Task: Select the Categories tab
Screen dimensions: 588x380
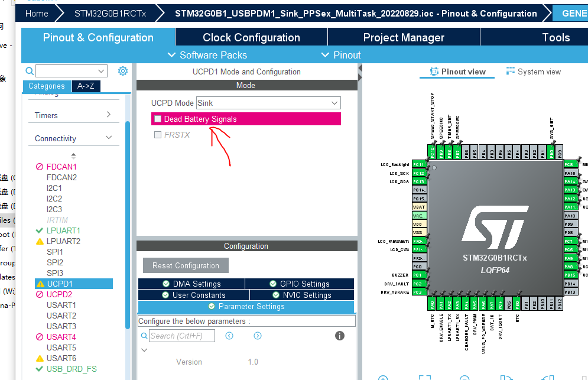Action: point(47,86)
